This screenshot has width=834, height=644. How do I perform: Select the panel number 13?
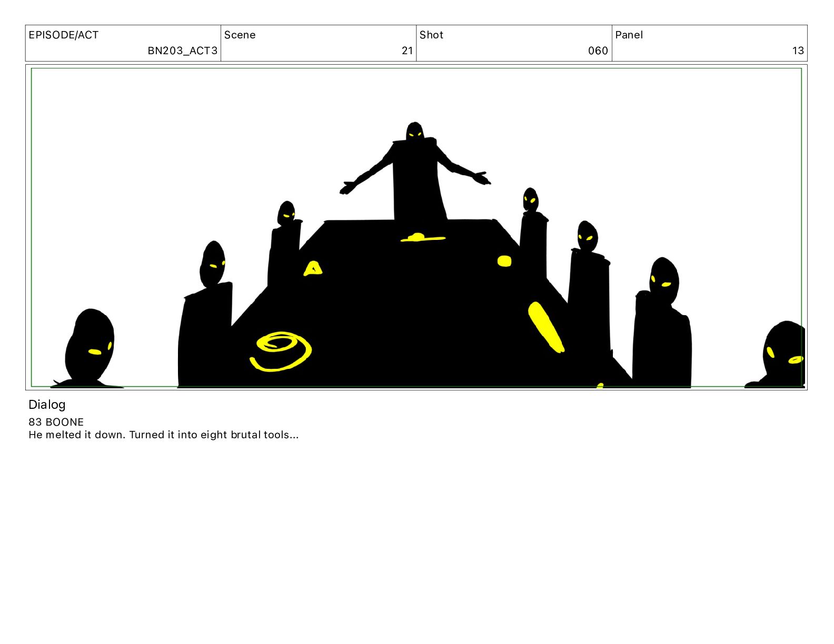[x=798, y=51]
